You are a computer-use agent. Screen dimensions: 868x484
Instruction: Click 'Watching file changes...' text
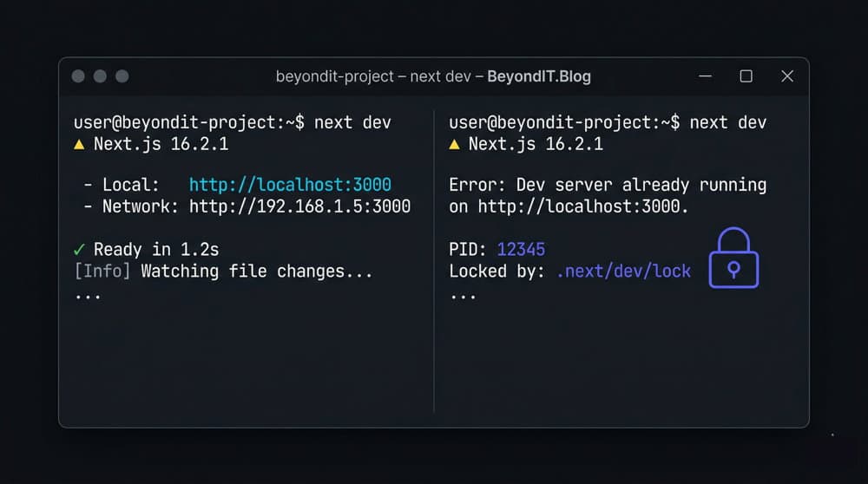pos(257,271)
